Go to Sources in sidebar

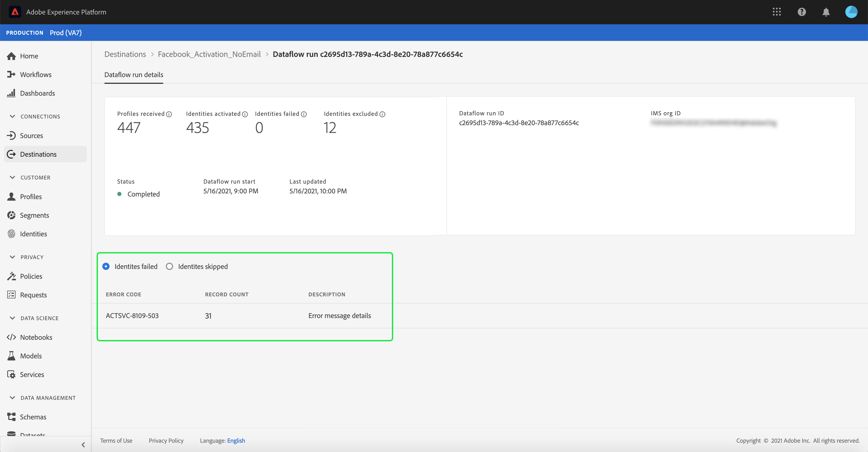tap(31, 135)
